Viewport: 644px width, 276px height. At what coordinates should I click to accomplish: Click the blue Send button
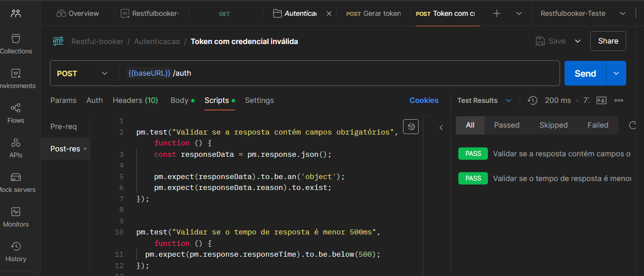click(x=585, y=73)
